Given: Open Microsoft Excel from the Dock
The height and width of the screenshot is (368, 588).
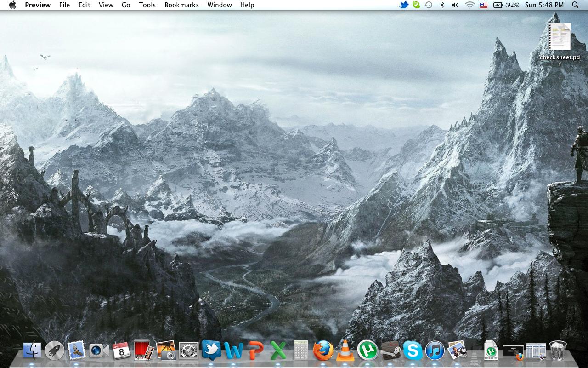Looking at the screenshot, I should 278,351.
